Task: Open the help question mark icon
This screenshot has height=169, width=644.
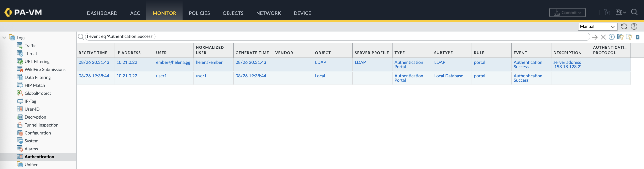Action: pyautogui.click(x=634, y=26)
